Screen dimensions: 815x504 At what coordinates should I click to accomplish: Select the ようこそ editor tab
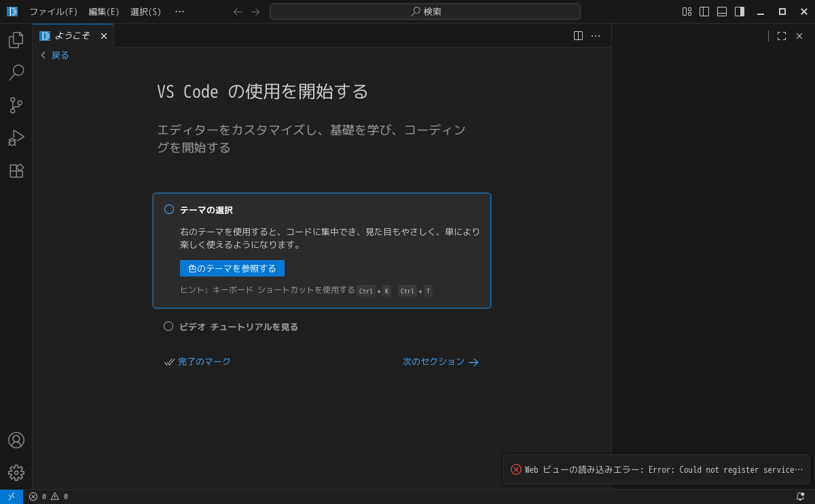tap(73, 36)
